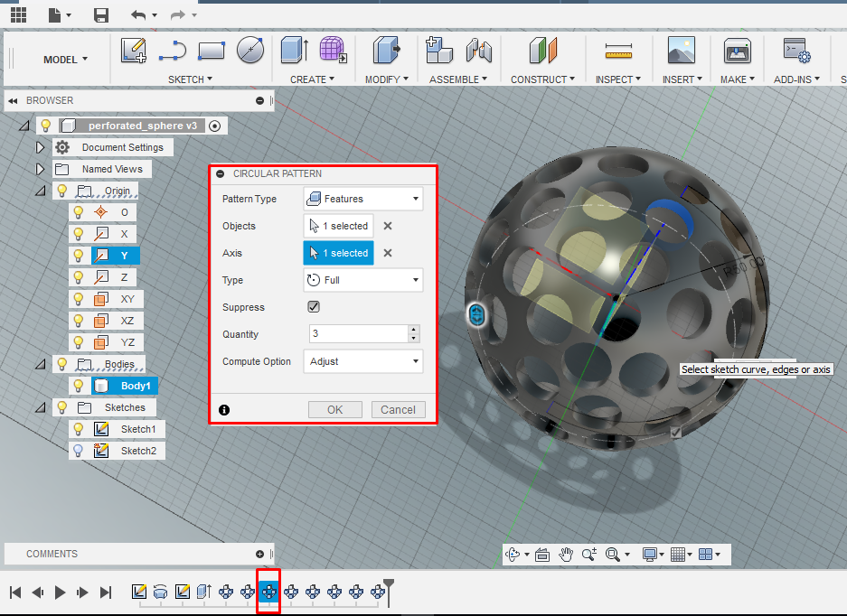Open the Type Full dropdown
Image resolution: width=847 pixels, height=616 pixels.
pyautogui.click(x=363, y=280)
